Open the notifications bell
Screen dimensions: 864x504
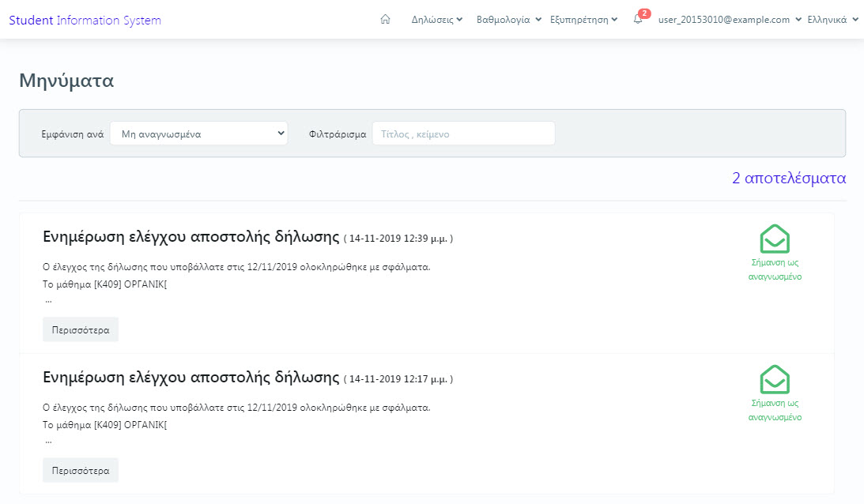coord(638,20)
